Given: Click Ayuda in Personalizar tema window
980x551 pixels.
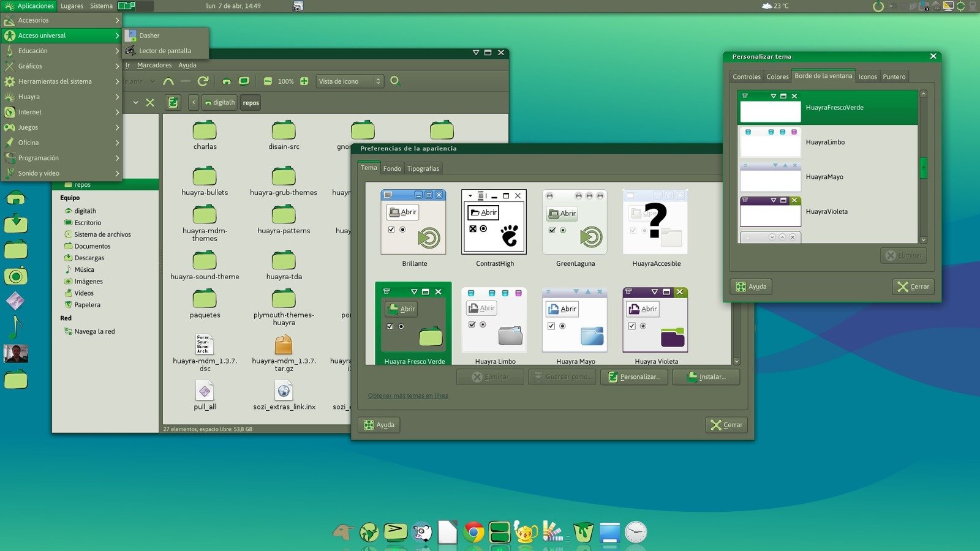Looking at the screenshot, I should tap(751, 287).
